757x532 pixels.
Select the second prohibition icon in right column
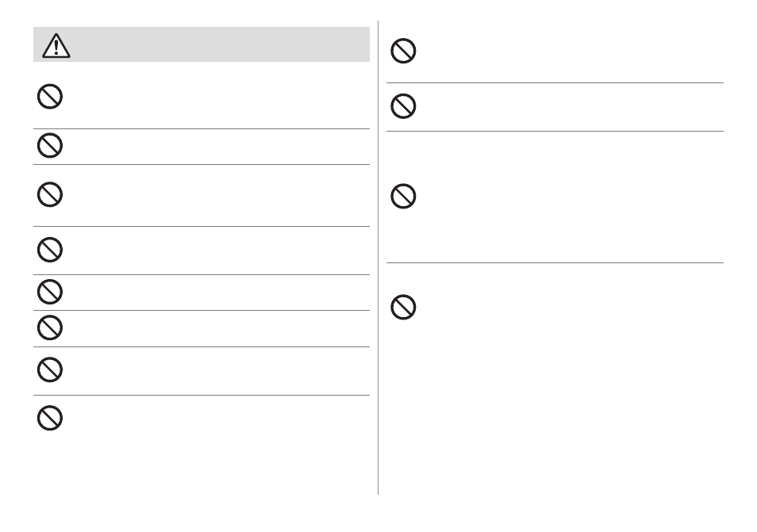click(x=403, y=105)
